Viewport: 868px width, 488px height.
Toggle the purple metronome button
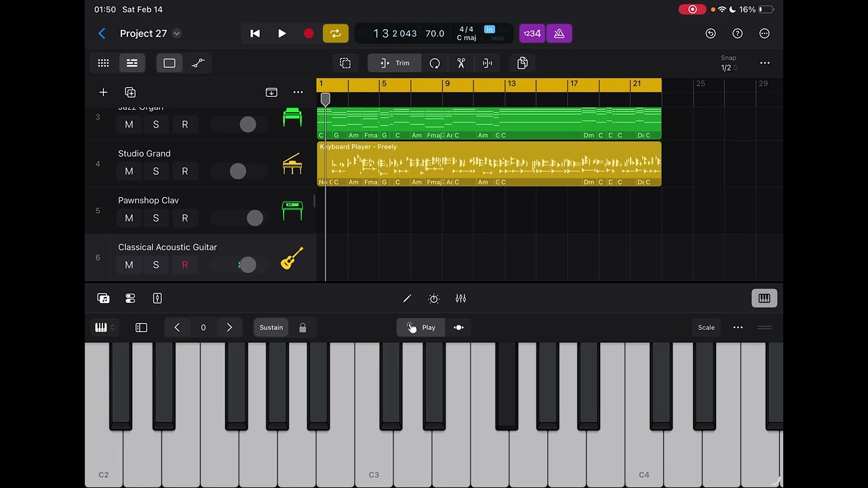tap(559, 33)
